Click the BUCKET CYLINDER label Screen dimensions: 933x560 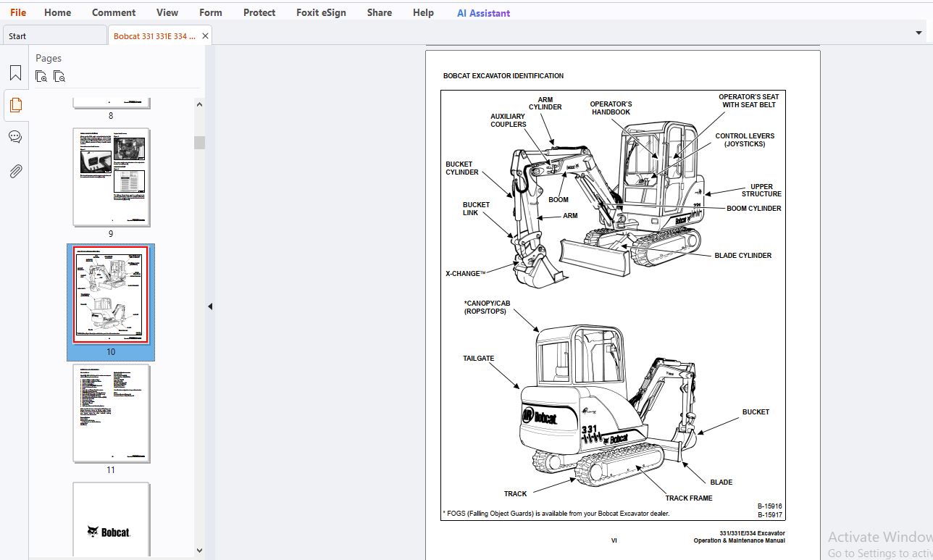point(462,168)
